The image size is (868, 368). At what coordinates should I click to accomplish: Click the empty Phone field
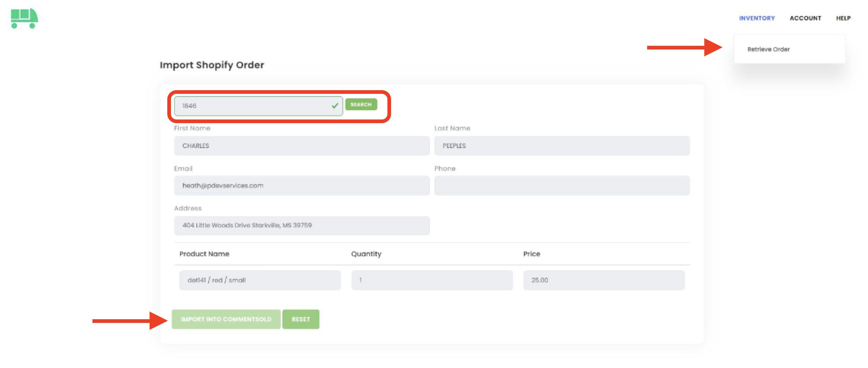click(x=562, y=186)
